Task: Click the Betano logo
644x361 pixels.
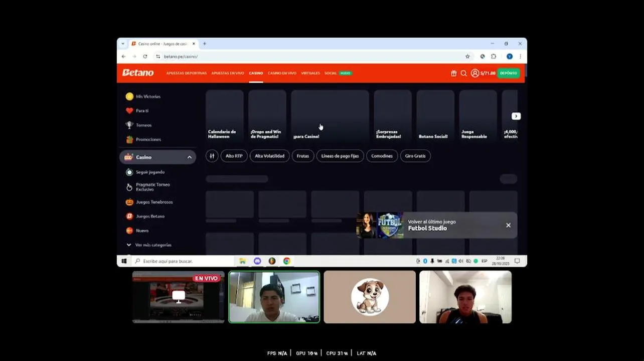Action: tap(138, 73)
